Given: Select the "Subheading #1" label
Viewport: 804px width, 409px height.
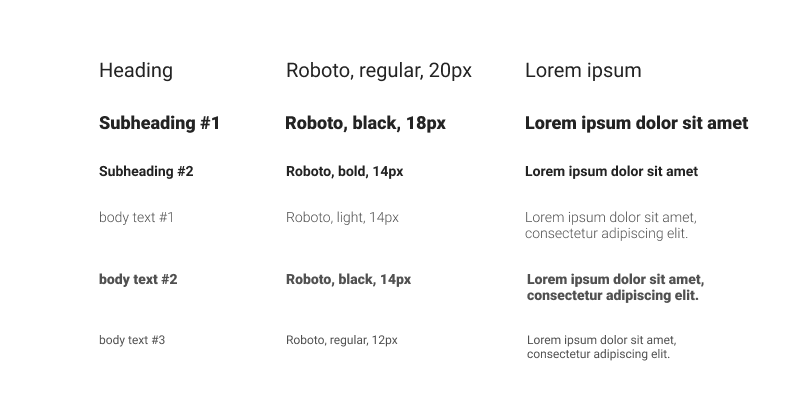Looking at the screenshot, I should [159, 123].
